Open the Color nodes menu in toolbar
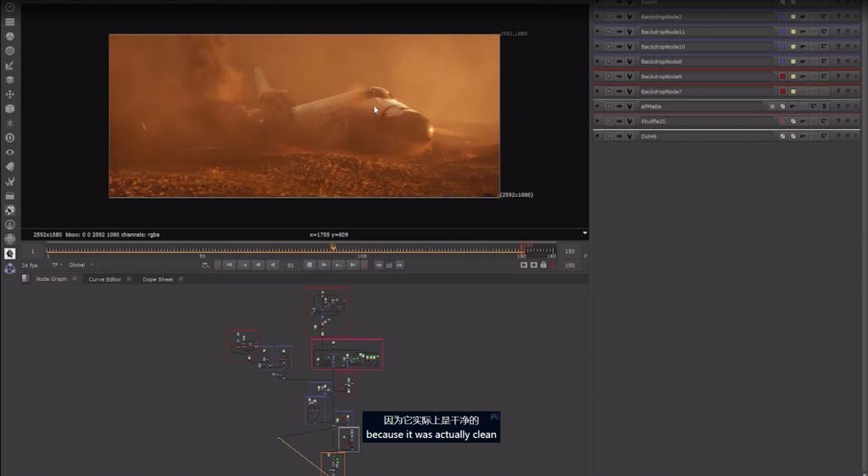This screenshot has height=476, width=868. click(x=9, y=36)
